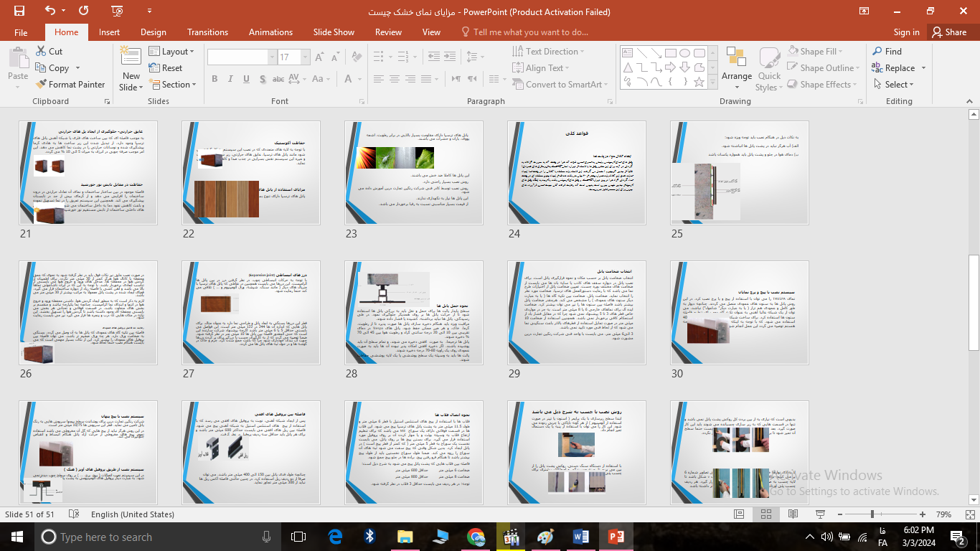Open Google Chrome from the taskbar
The height and width of the screenshot is (551, 980).
click(x=475, y=537)
